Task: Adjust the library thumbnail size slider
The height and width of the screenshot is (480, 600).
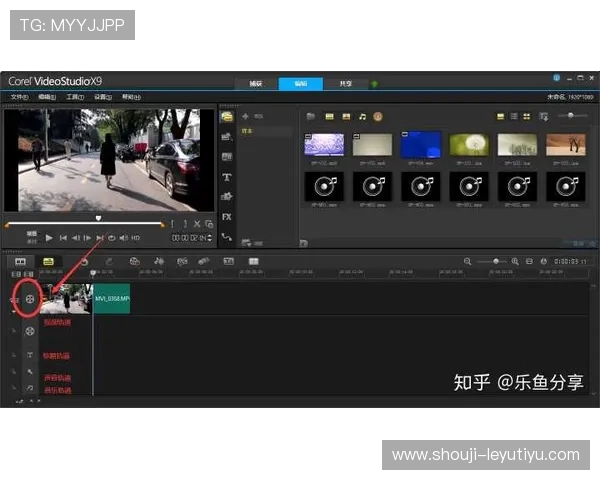Action: [x=570, y=117]
